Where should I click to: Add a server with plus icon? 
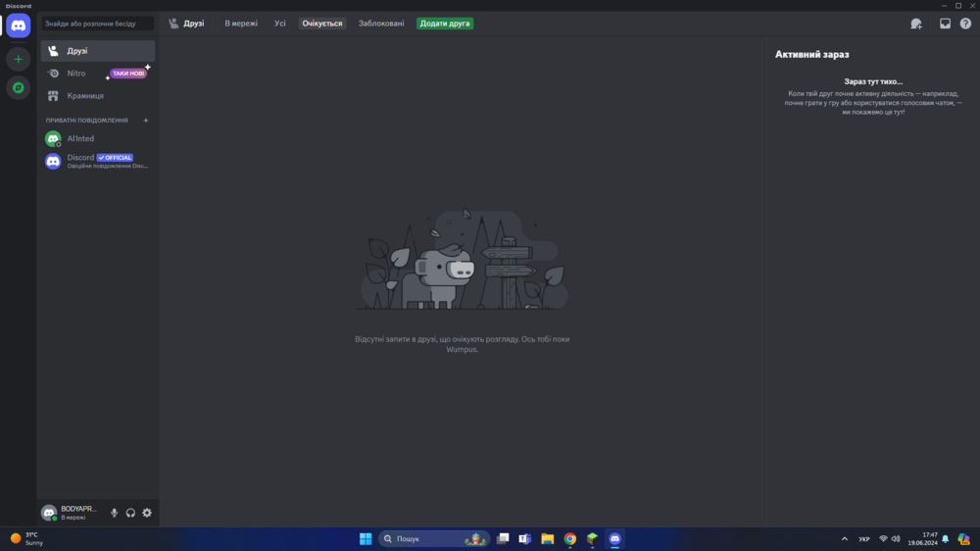18,60
